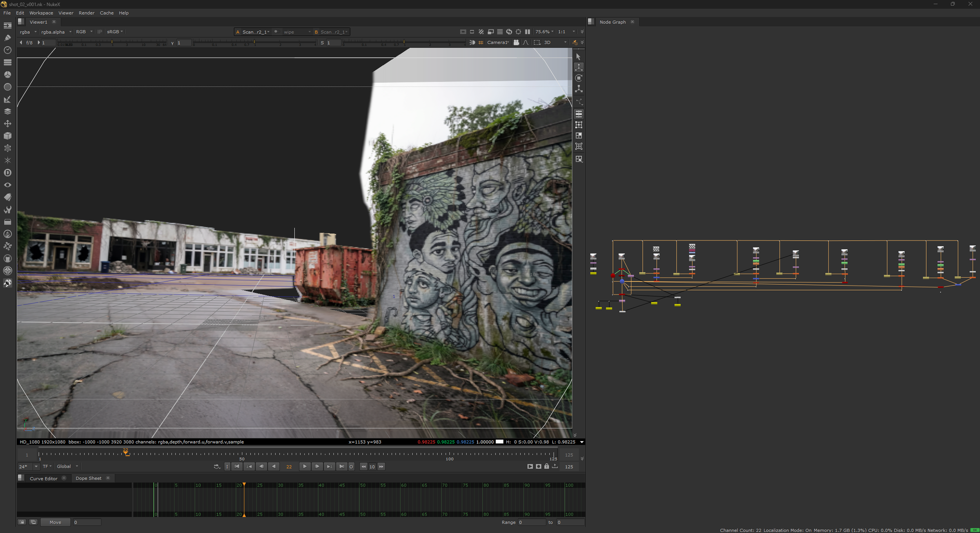Image resolution: width=980 pixels, height=533 pixels.
Task: Open the Cache menu
Action: point(107,13)
